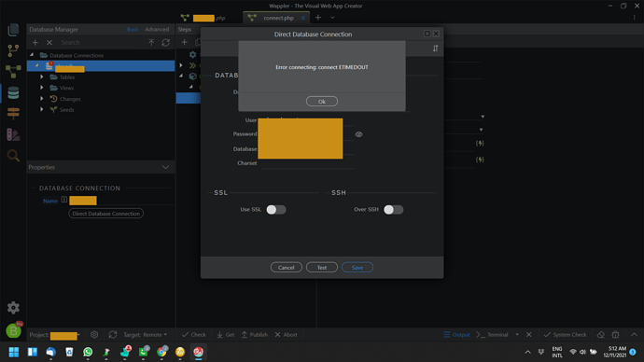Open the tab list dropdown chevron

point(332,18)
